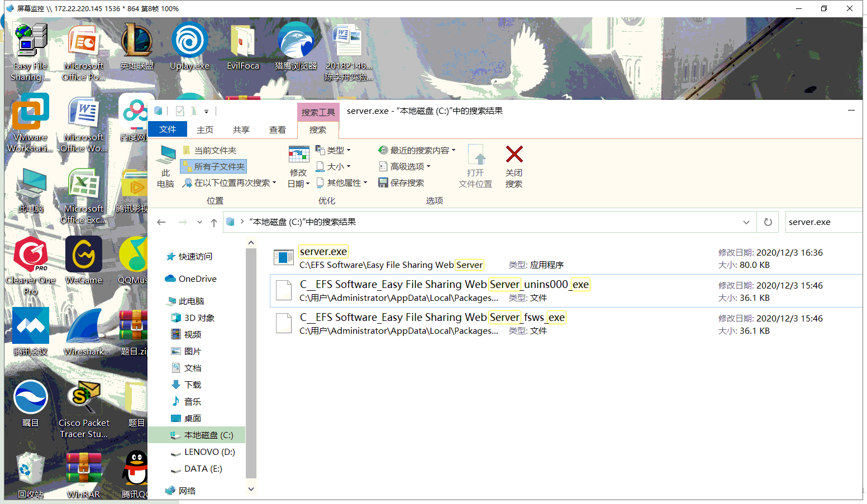Open OneDrive in navigation pane

click(x=191, y=279)
